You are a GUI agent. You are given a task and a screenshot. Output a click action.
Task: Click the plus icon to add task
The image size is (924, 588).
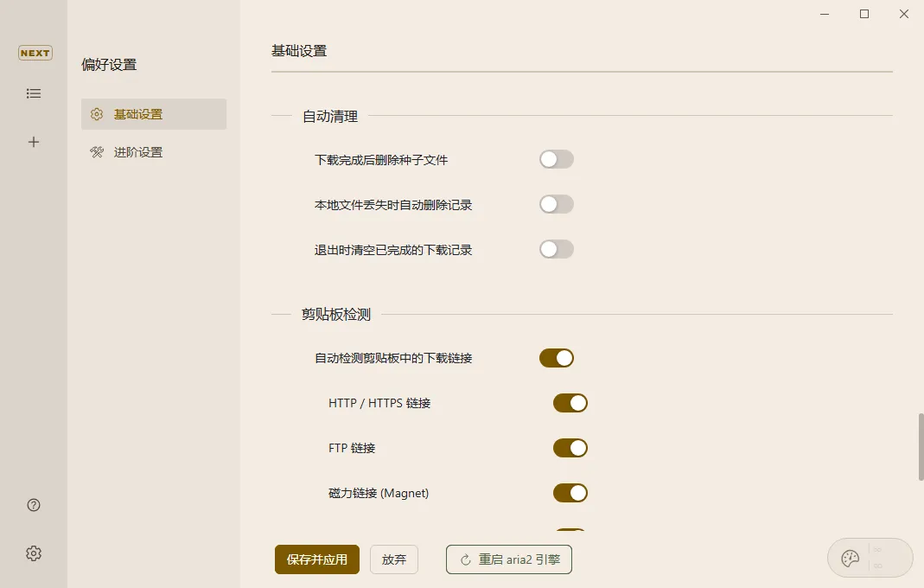pyautogui.click(x=34, y=142)
